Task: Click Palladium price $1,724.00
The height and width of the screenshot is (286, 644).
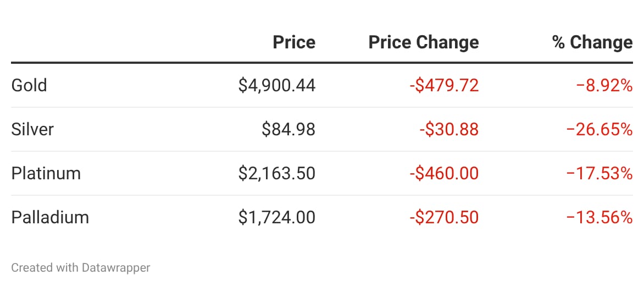Action: [x=277, y=217]
